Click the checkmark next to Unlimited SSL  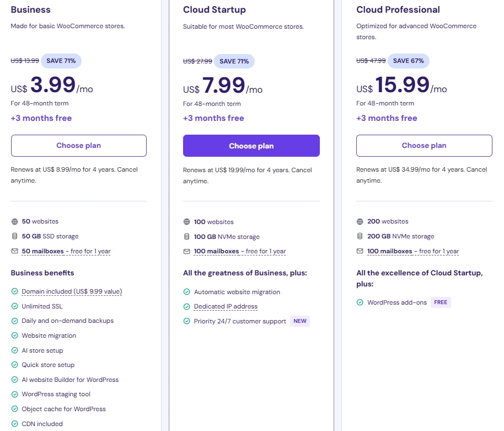click(x=14, y=306)
